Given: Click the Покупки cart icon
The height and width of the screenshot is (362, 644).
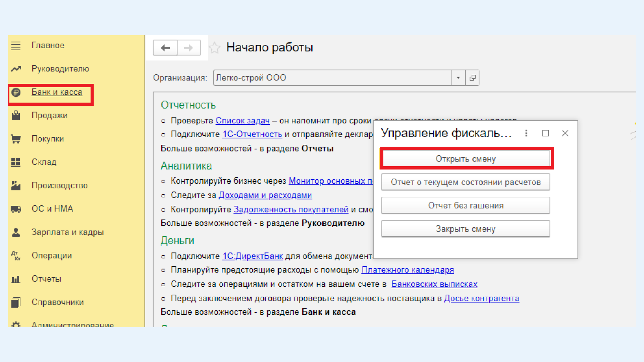Looking at the screenshot, I should pyautogui.click(x=16, y=139).
